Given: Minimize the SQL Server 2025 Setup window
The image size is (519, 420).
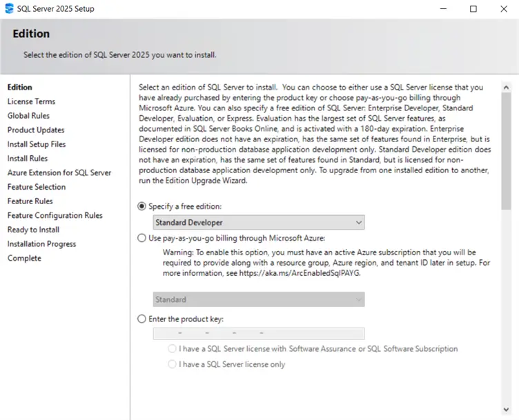Looking at the screenshot, I should point(443,8).
